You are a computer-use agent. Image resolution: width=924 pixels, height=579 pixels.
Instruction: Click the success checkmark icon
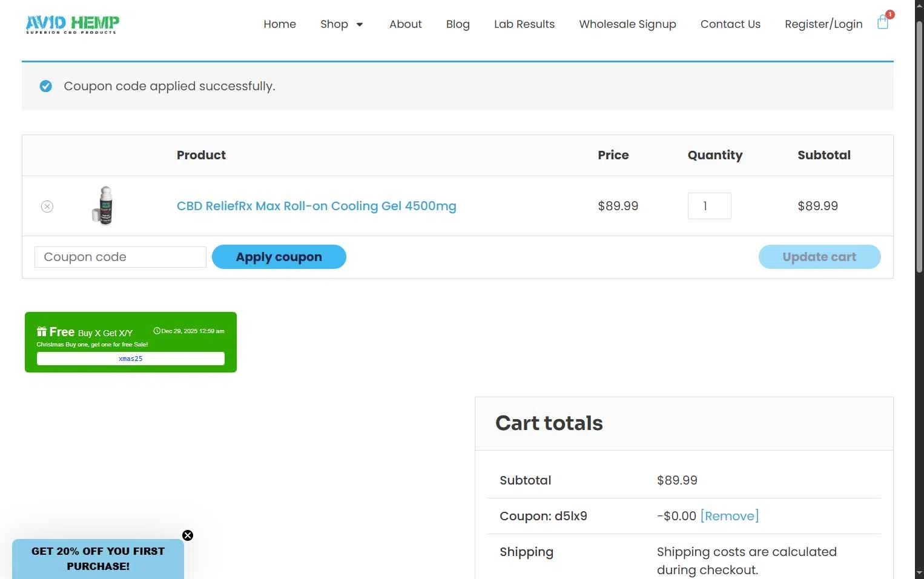tap(46, 86)
